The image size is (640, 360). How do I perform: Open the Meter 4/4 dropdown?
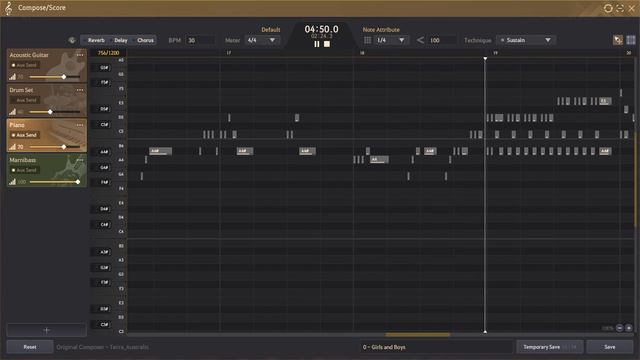click(x=262, y=40)
